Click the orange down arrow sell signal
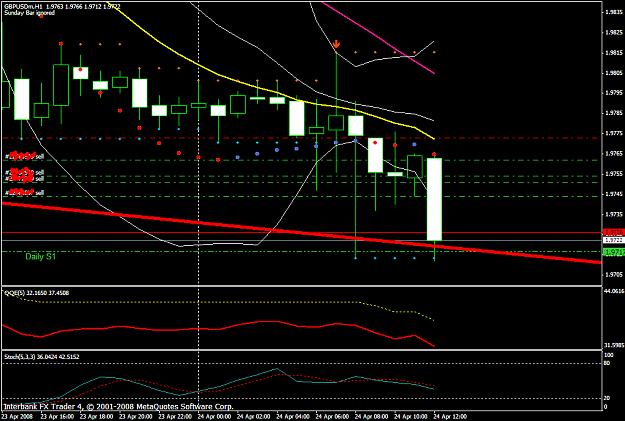 point(336,44)
